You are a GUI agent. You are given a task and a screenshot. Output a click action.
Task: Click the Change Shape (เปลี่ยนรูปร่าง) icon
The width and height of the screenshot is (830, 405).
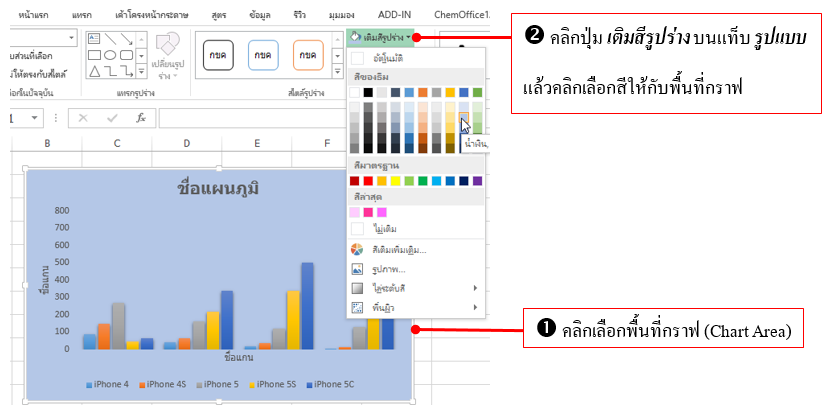coord(166,47)
